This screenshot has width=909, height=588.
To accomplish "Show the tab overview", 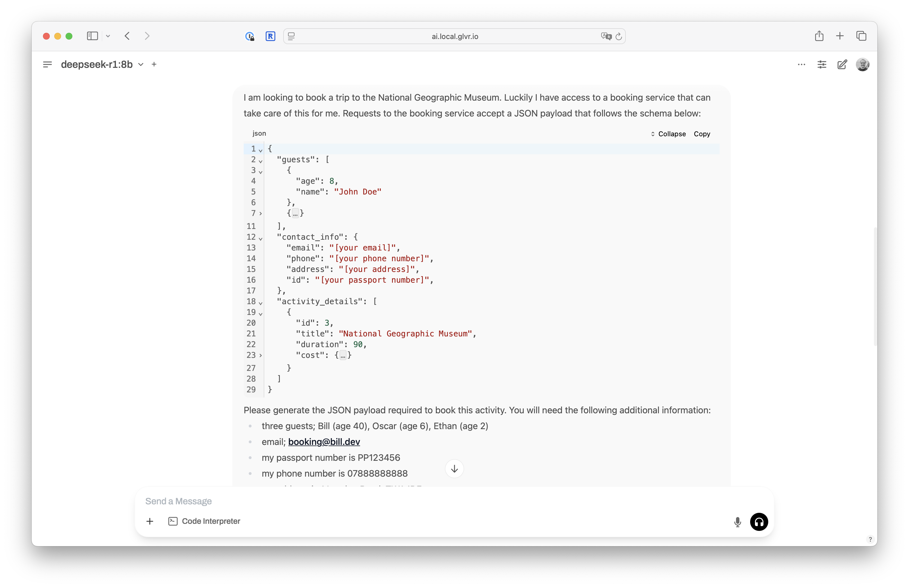I will (861, 36).
